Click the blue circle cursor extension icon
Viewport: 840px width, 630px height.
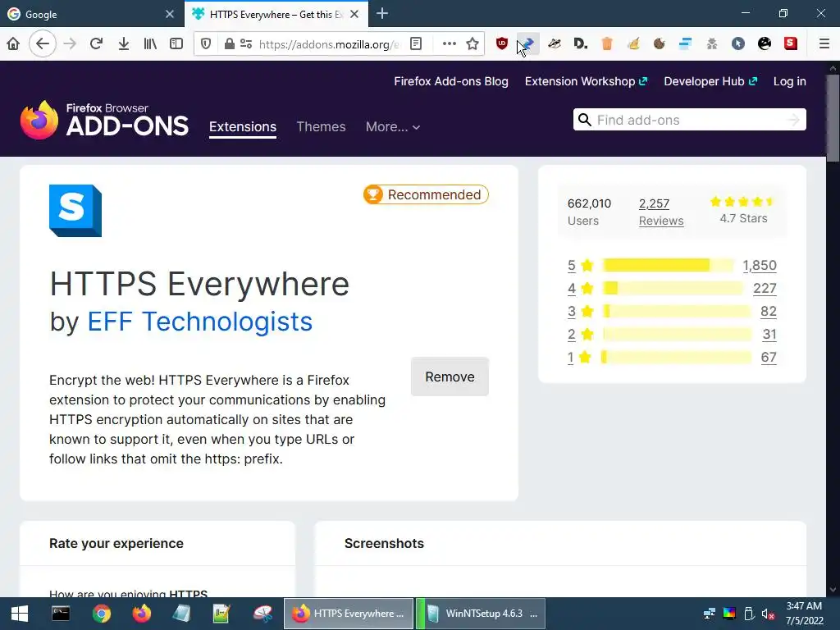tap(738, 44)
